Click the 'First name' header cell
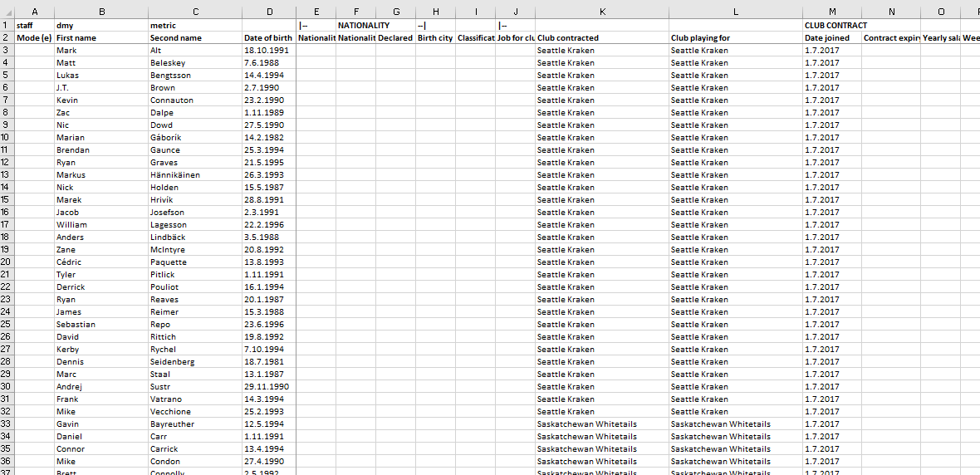 coord(101,38)
